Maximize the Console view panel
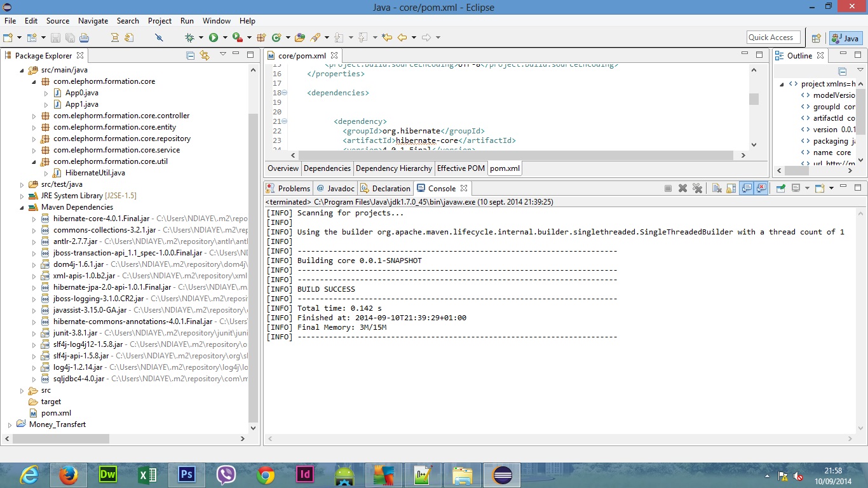Screen dimensions: 868x488 [858, 187]
